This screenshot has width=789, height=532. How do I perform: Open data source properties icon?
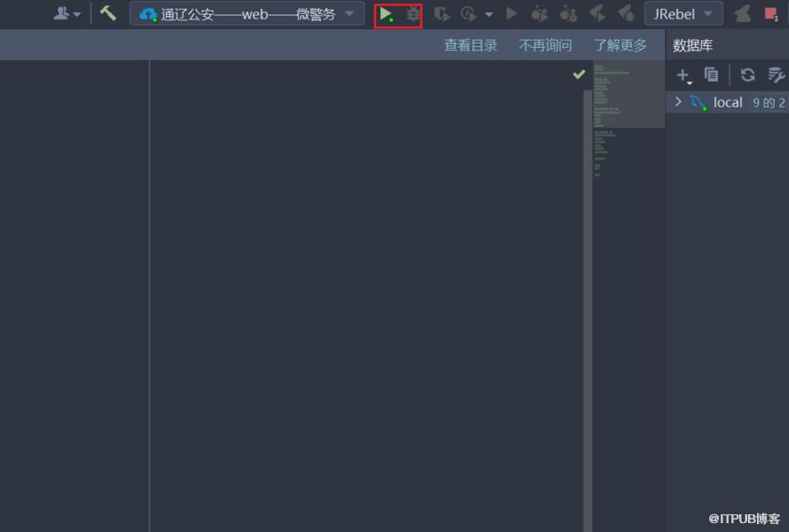pos(776,75)
